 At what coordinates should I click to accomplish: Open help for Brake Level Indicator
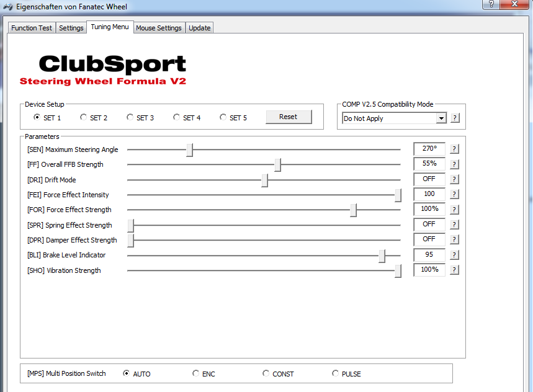point(454,255)
